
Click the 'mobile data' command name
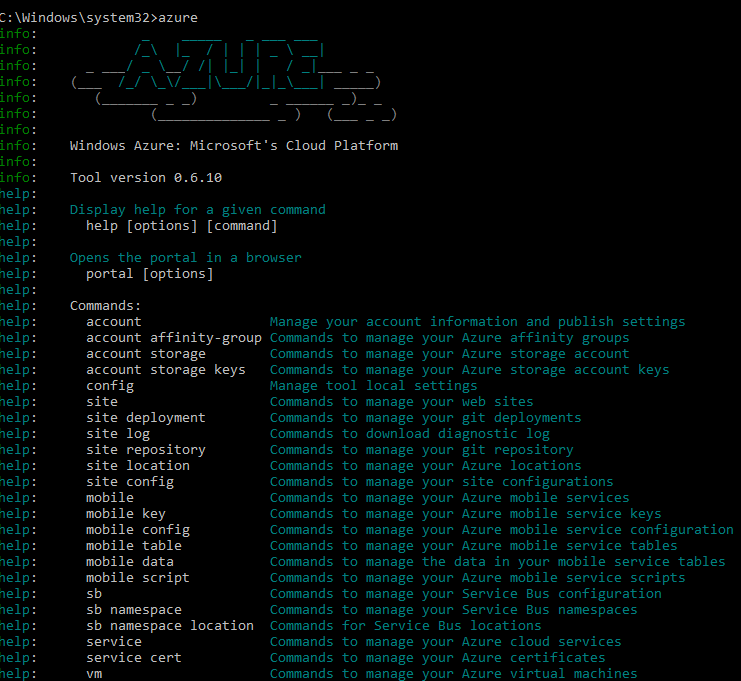130,562
